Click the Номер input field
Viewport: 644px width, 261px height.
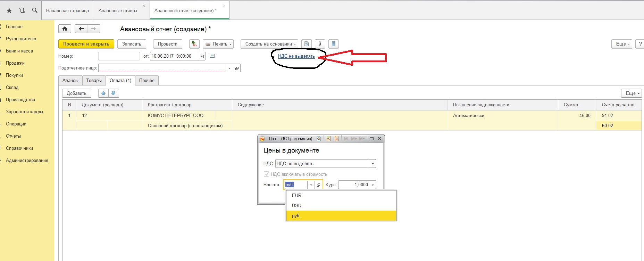tap(119, 56)
